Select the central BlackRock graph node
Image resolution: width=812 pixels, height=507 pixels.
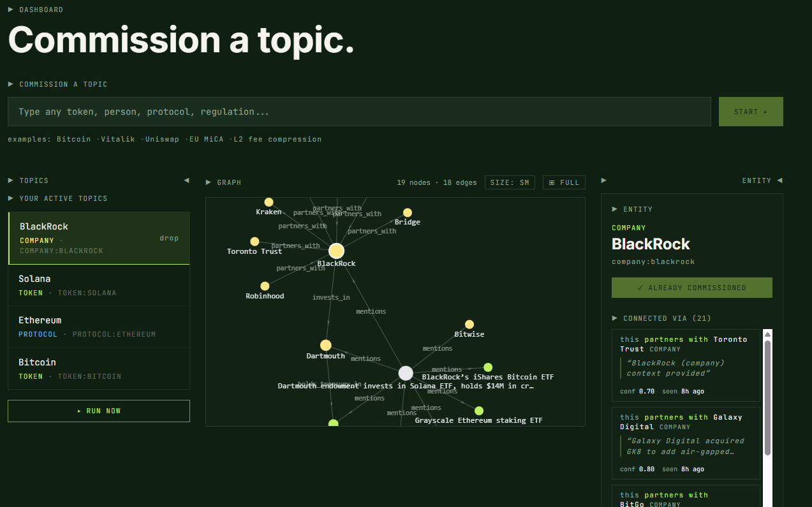[x=336, y=251]
